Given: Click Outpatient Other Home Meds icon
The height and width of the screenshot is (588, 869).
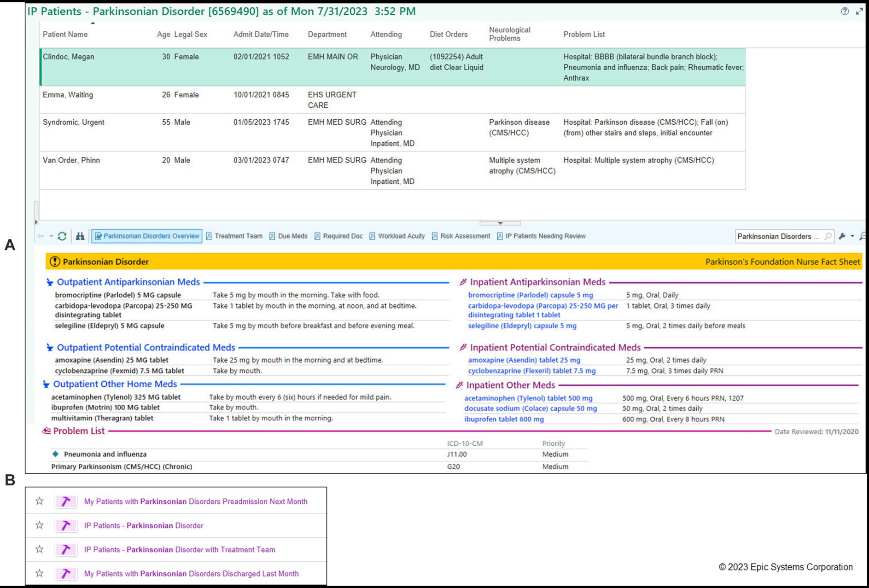Looking at the screenshot, I should point(46,384).
